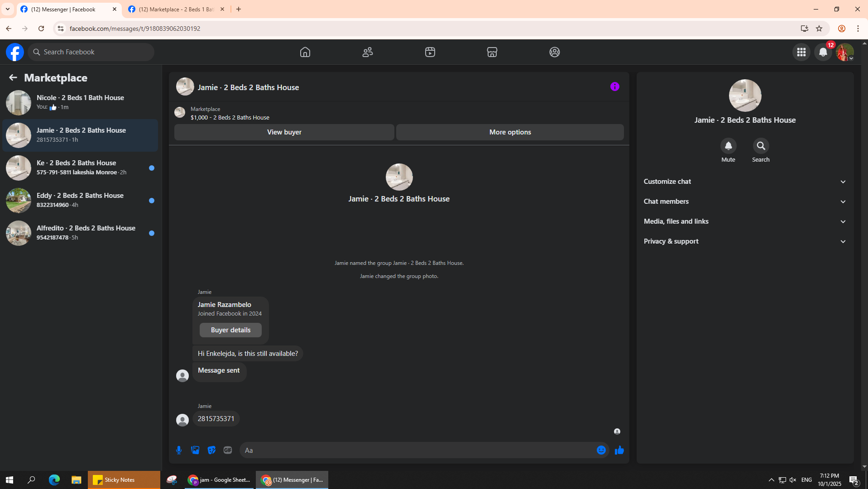Screen dimensions: 868x489
Task: Send a voice clip microphone icon
Action: (x=179, y=450)
